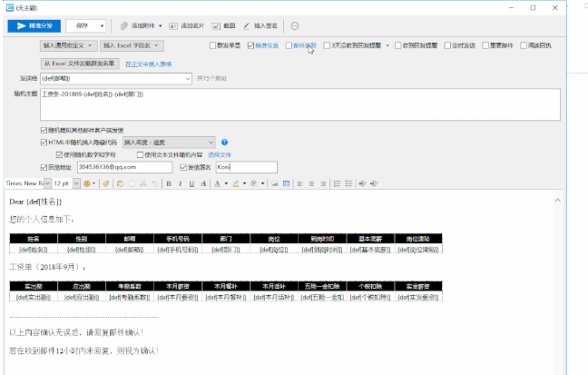588x375 pixels.
Task: Click the 精准分发 send button
Action: pyautogui.click(x=34, y=25)
